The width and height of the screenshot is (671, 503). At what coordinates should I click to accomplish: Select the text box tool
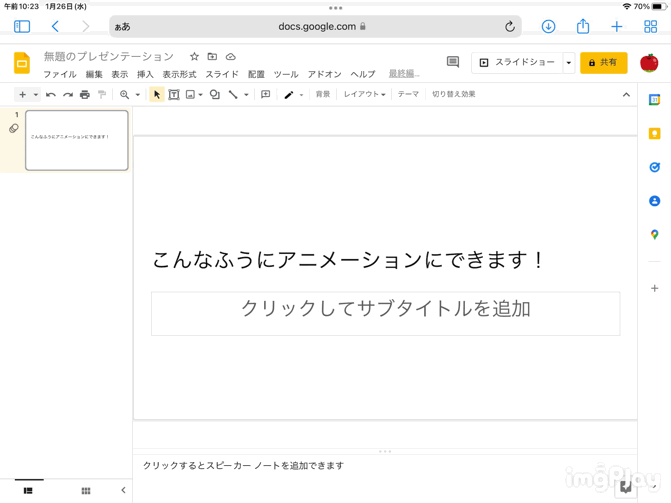click(x=174, y=95)
